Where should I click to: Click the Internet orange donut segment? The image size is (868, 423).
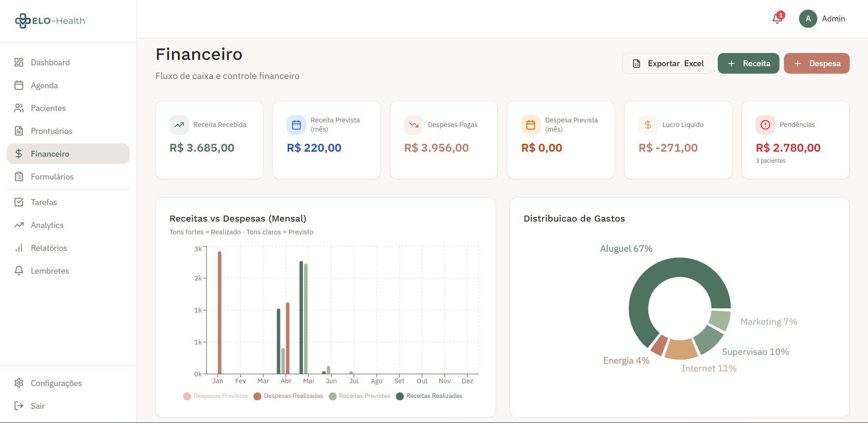681,349
